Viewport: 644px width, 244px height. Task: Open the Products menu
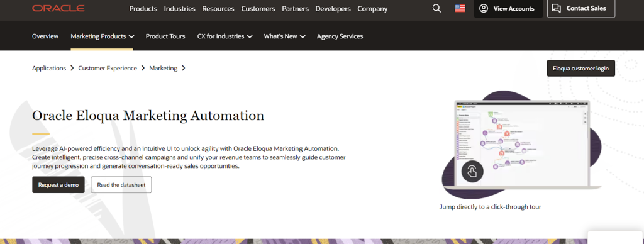[x=143, y=9]
